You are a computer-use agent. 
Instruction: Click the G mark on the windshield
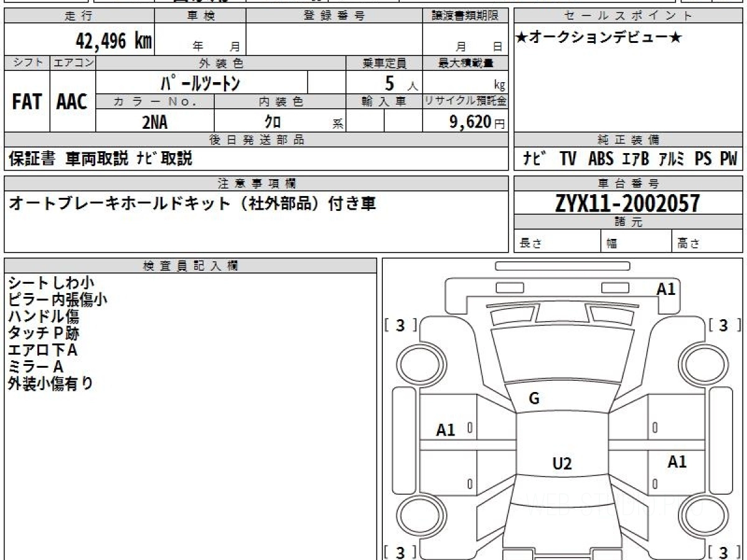tap(534, 399)
